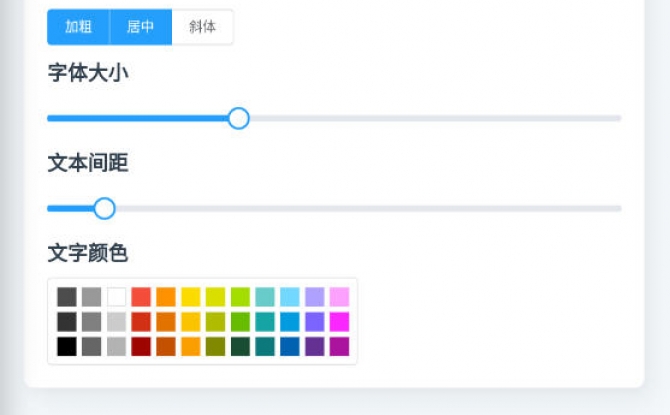The image size is (670, 415).
Task: Enable the 斜体 italic button
Action: [202, 27]
